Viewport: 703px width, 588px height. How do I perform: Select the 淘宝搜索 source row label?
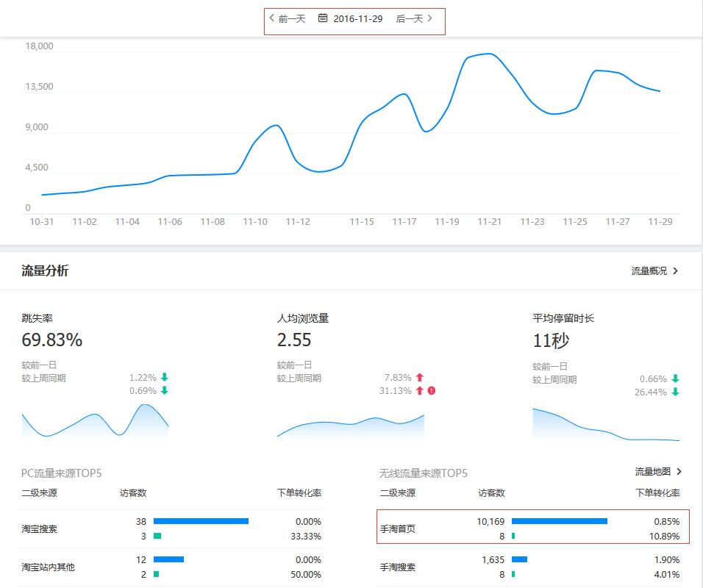pos(39,528)
